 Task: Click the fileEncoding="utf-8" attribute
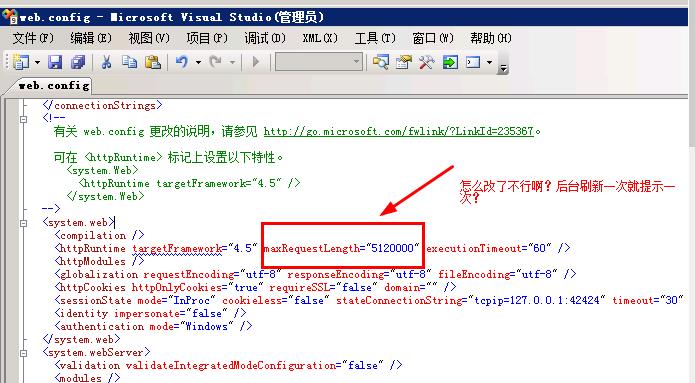click(498, 274)
